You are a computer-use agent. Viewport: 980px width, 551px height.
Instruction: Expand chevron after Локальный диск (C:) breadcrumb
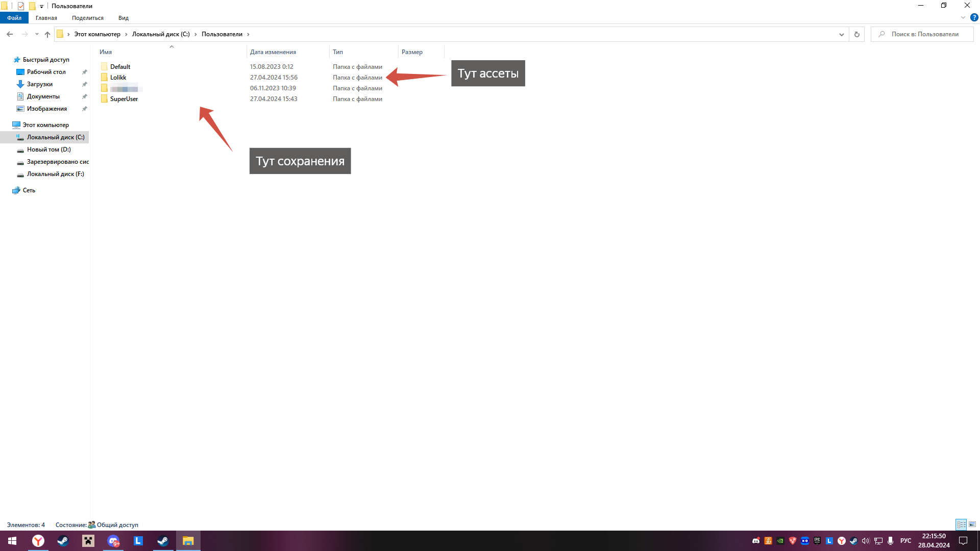pos(195,34)
